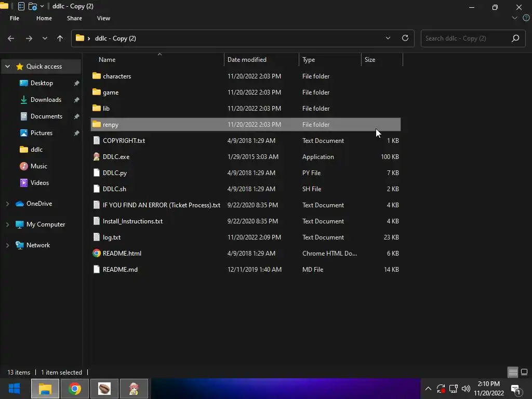Open Customize Quick Access Toolbar dropdown

42,6
